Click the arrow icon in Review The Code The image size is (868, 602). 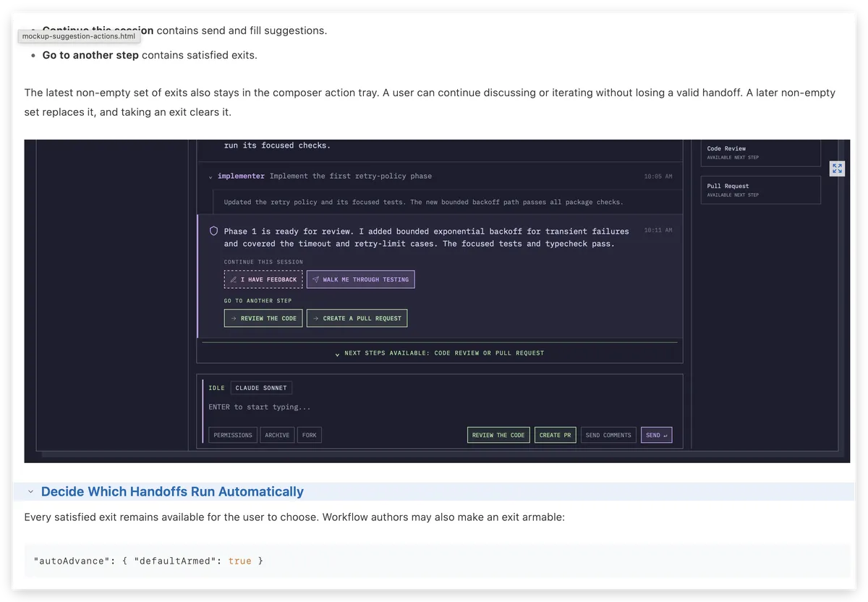233,318
